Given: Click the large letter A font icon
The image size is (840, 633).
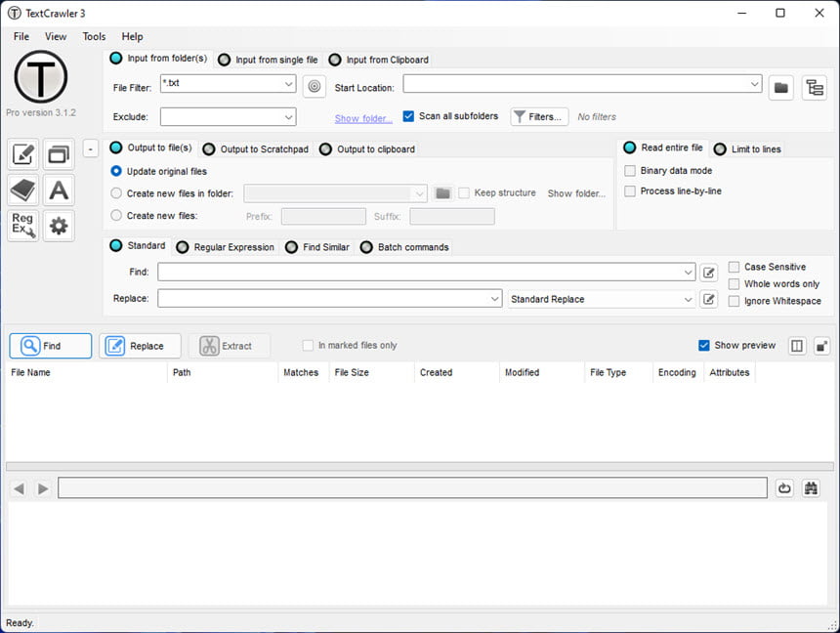Looking at the screenshot, I should (x=59, y=190).
